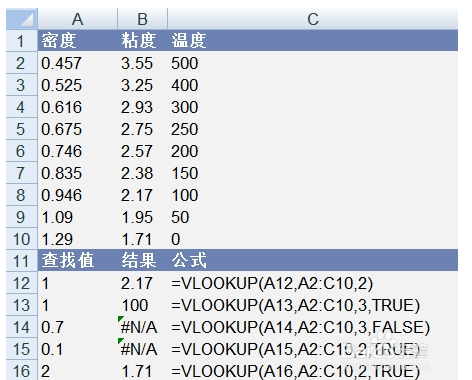Image resolution: width=472 pixels, height=380 pixels.
Task: Click cell containing 0.1
Action: [77, 349]
